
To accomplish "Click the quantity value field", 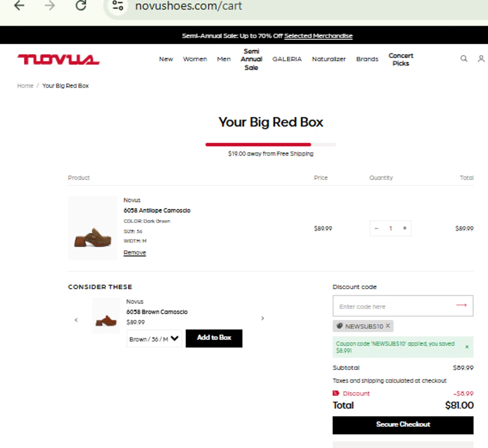I will click(x=391, y=228).
